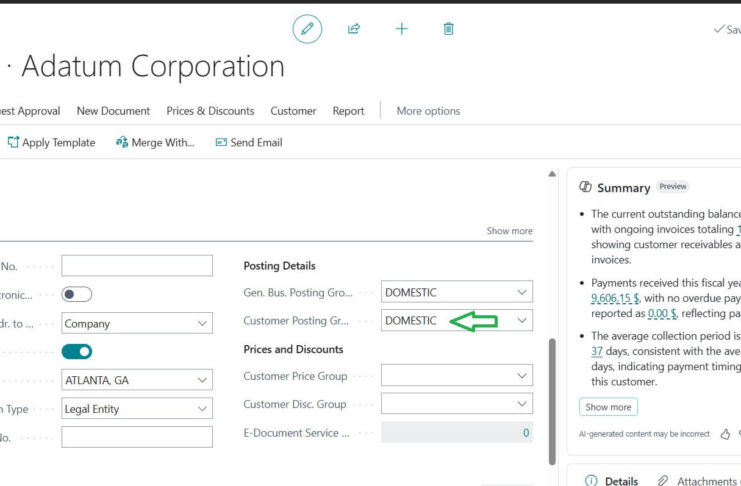This screenshot has height=486, width=741.
Task: Click the Share icon
Action: click(x=354, y=29)
